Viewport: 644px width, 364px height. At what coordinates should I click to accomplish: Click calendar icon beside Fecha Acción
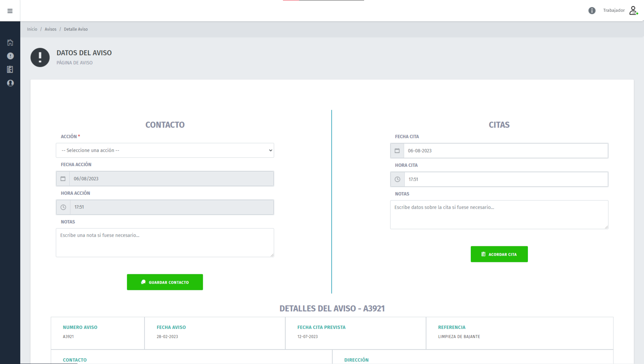[63, 179]
